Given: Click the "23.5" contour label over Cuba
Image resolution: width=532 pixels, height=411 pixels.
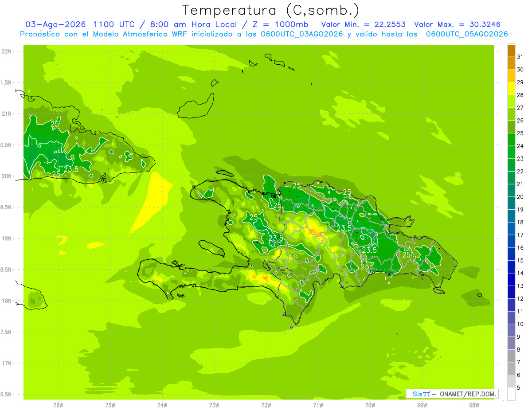Looking at the screenshot, I should point(71,169).
